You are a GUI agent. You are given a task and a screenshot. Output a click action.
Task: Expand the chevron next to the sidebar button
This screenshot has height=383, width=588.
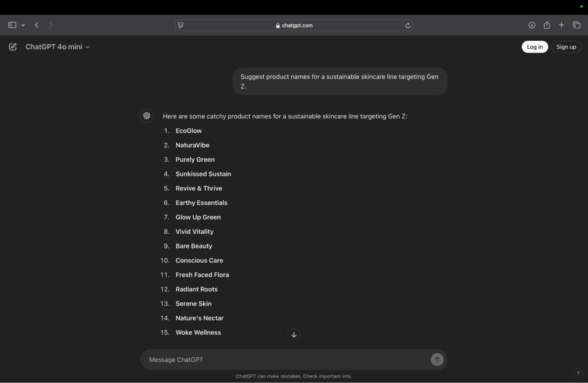coord(23,25)
